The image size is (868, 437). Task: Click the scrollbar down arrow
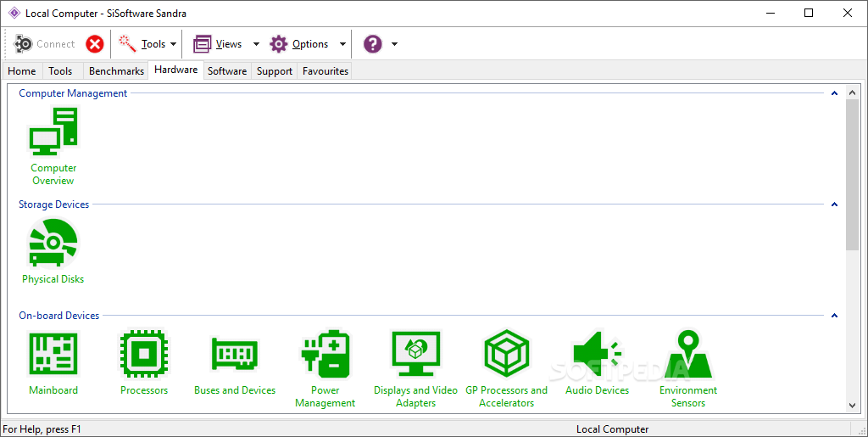coord(853,406)
